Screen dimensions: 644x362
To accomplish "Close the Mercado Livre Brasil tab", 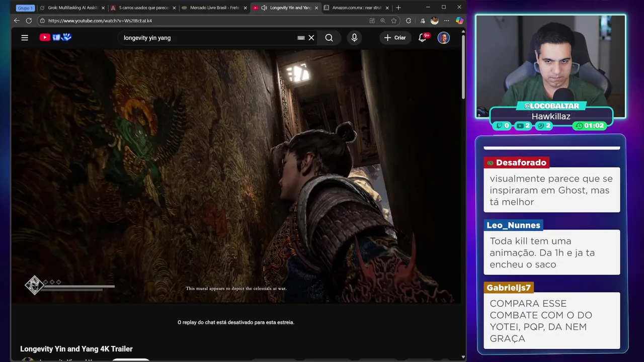I will 245,8.
